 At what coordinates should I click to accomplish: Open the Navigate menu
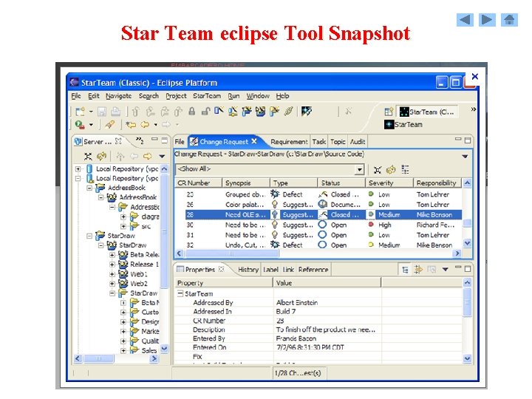click(x=118, y=96)
